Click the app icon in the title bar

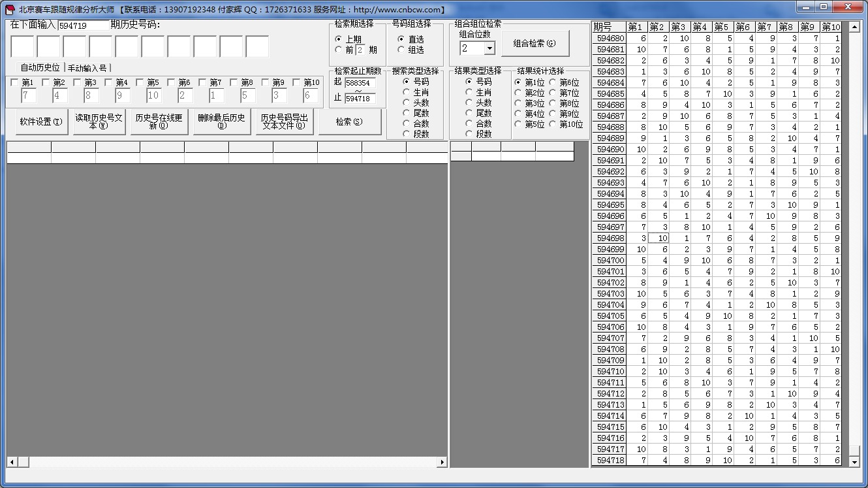[x=10, y=9]
